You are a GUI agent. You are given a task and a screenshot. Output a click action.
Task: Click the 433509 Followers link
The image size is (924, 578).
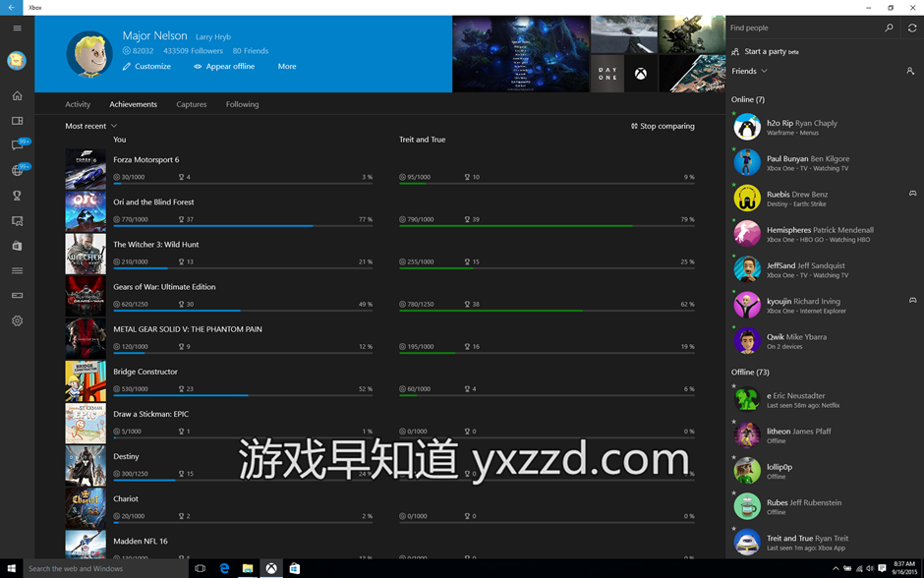[194, 51]
